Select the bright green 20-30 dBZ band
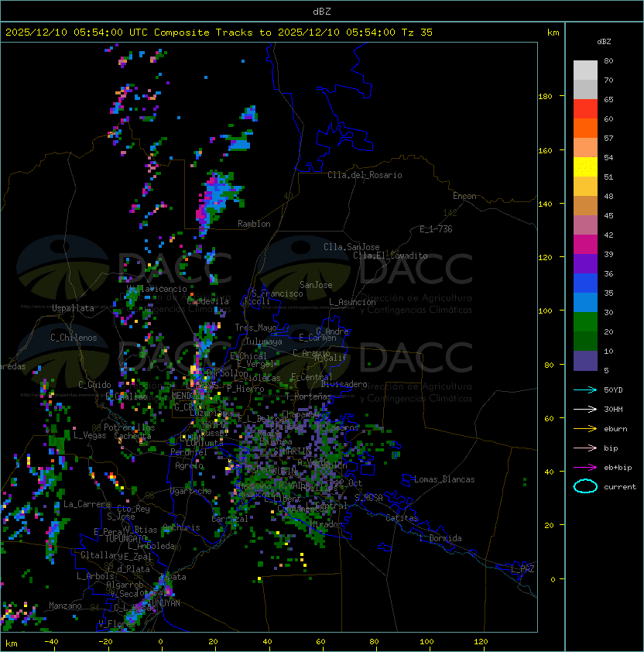The width and height of the screenshot is (644, 652). pos(585,322)
